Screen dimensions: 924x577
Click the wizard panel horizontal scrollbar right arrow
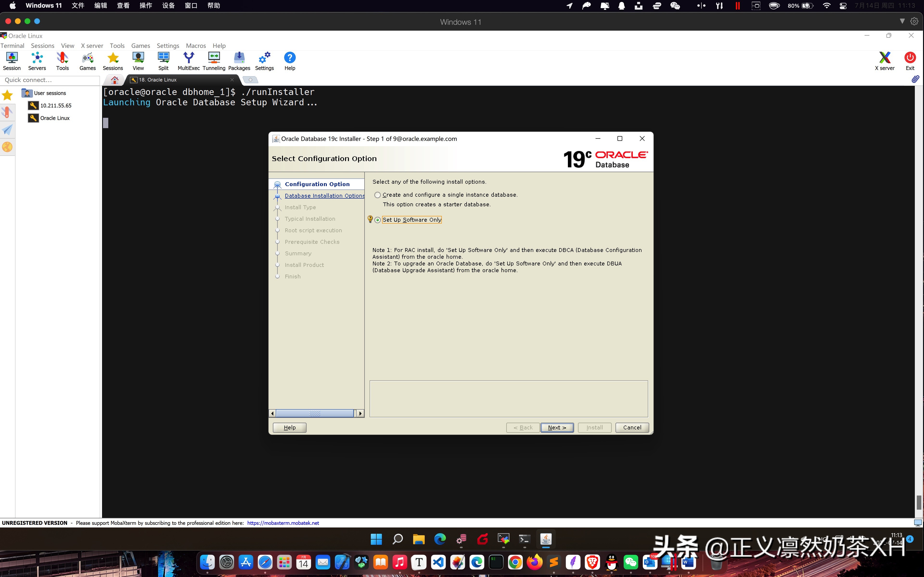point(360,413)
